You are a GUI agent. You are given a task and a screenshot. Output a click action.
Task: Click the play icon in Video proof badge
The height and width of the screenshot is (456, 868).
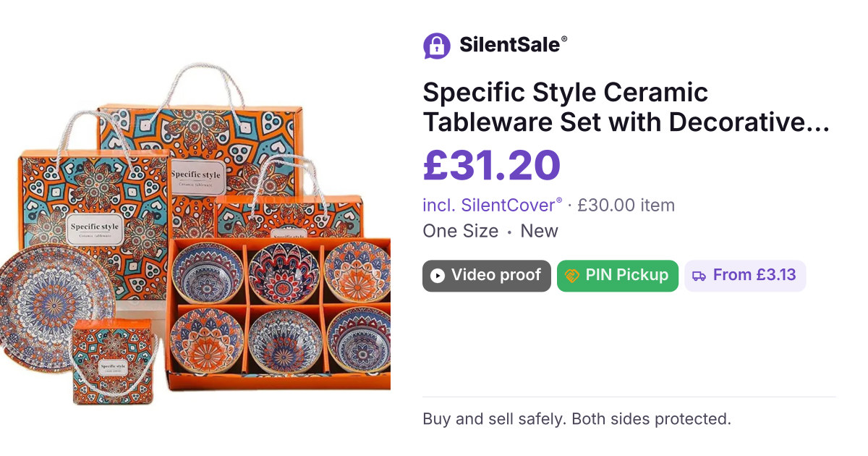pos(437,276)
